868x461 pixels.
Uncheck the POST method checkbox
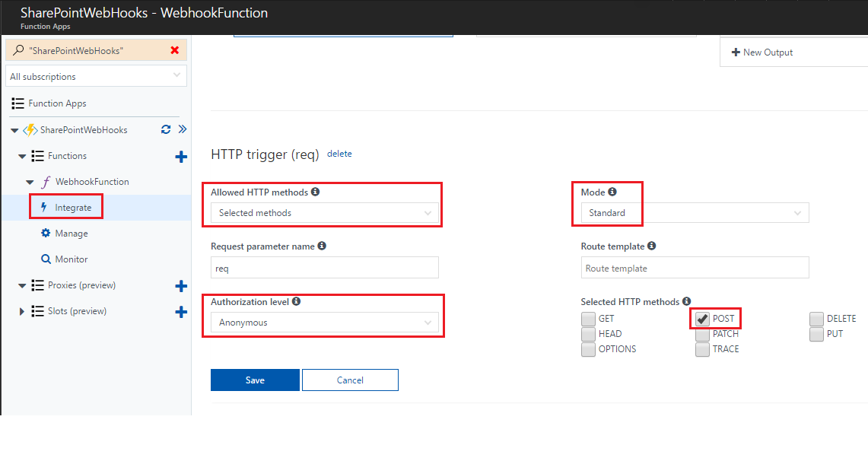[702, 319]
